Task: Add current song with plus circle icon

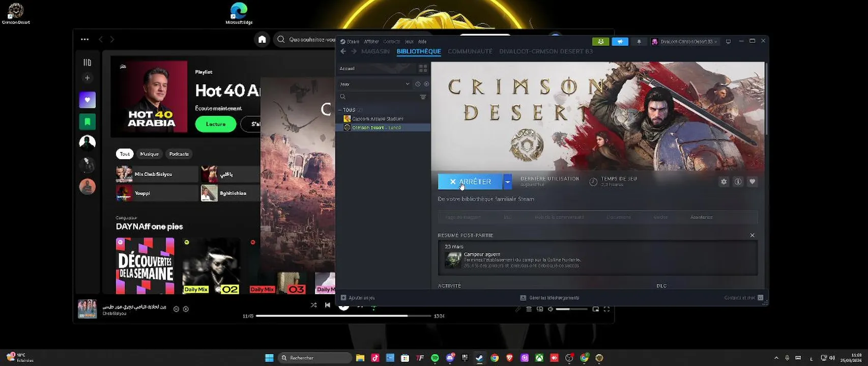Action: pyautogui.click(x=186, y=309)
